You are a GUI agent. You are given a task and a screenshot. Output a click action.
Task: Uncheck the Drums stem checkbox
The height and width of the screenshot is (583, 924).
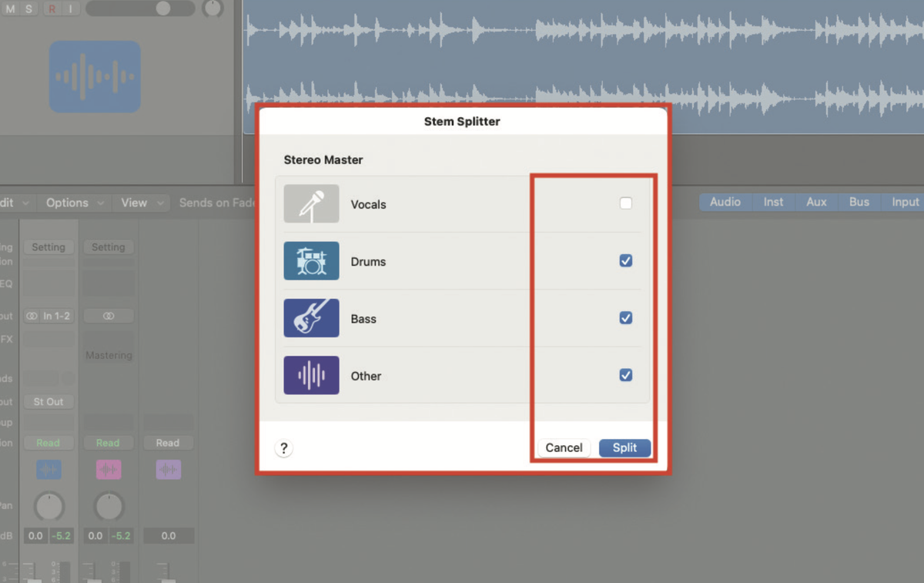tap(626, 261)
